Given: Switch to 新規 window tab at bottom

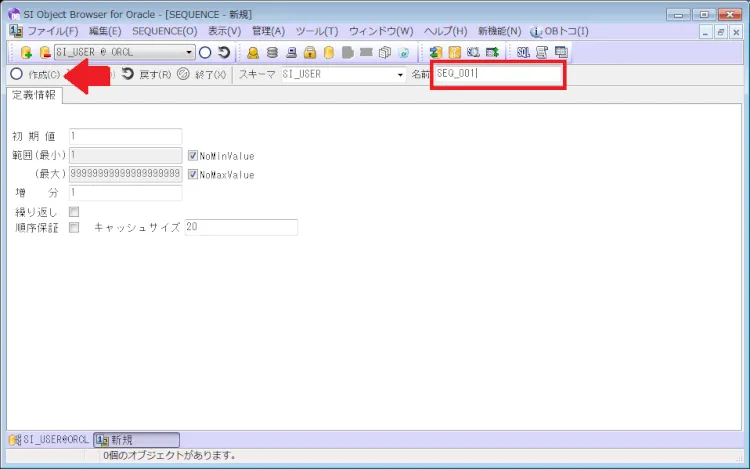Looking at the screenshot, I should [136, 439].
